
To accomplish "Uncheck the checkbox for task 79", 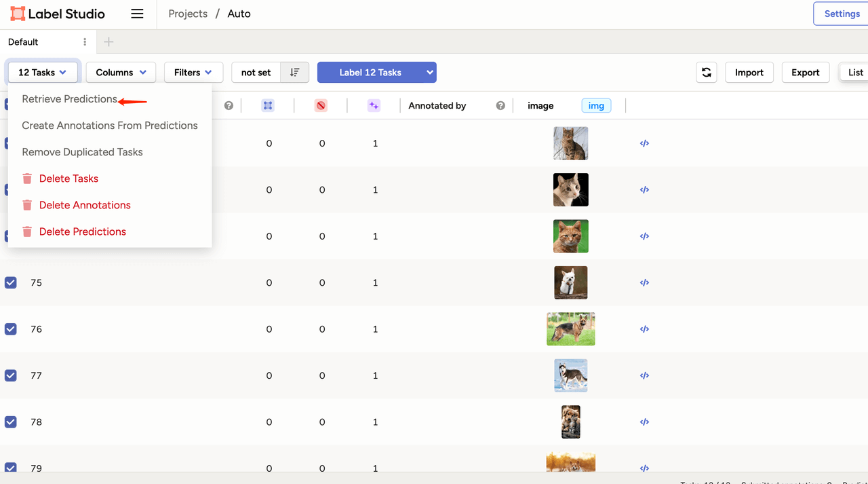I will 11,467.
